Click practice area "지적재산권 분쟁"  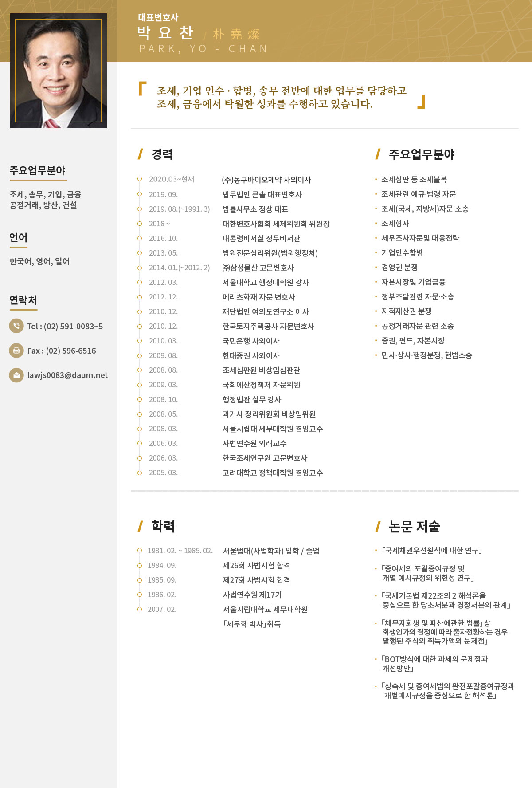point(407,311)
